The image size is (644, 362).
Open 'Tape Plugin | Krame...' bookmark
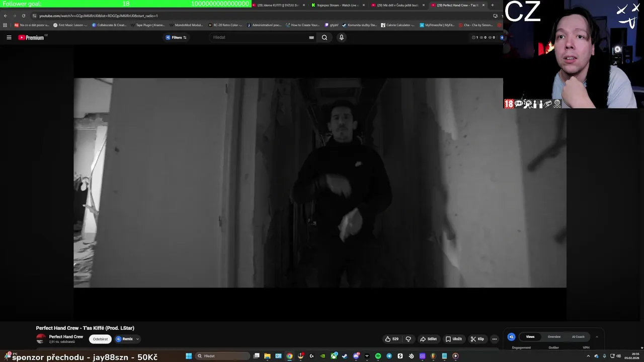[x=147, y=25]
